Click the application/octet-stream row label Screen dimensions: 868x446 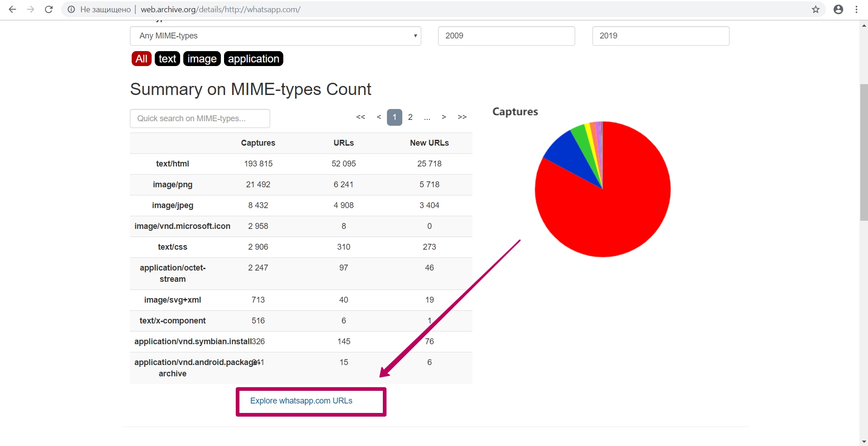172,273
